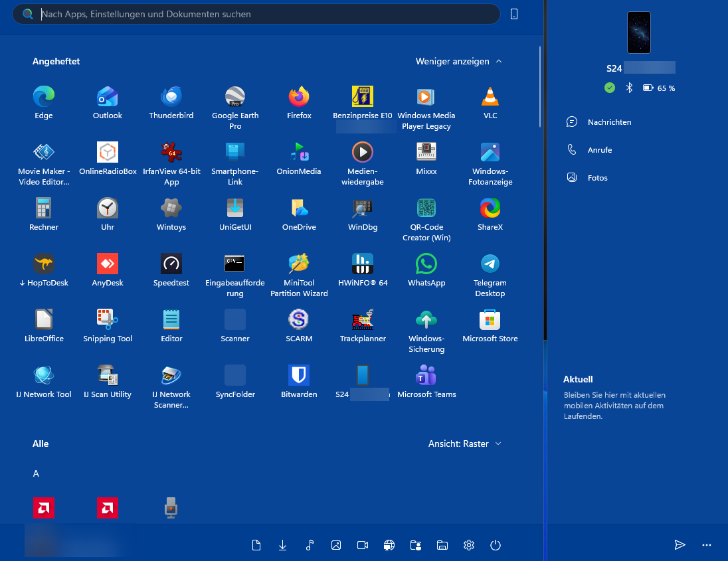Open SyncFolder app tile
Viewport: 728px width, 561px height.
click(x=235, y=382)
